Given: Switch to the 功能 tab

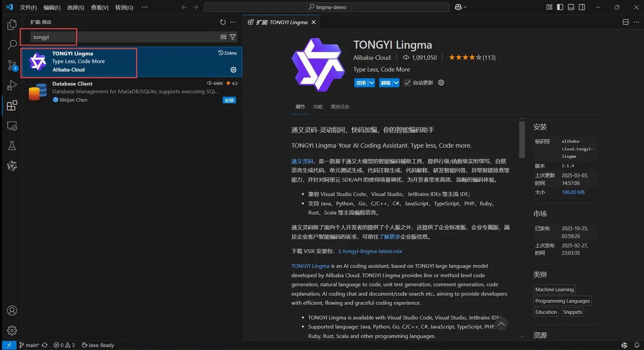Looking at the screenshot, I should coord(318,107).
